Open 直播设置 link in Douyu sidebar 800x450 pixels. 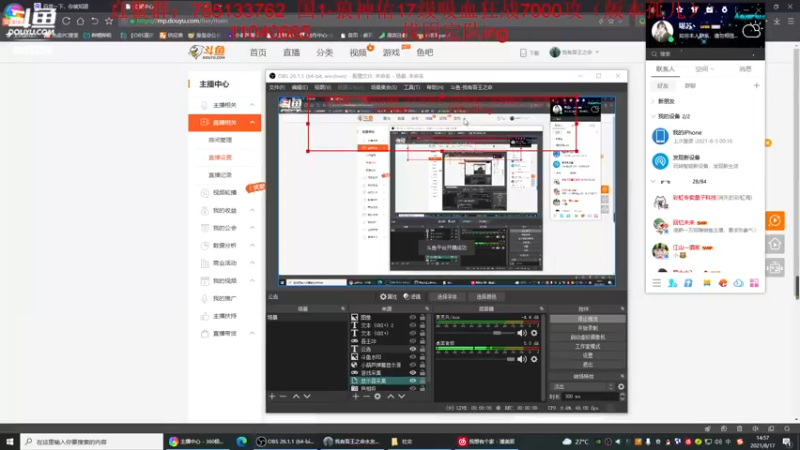coord(220,158)
